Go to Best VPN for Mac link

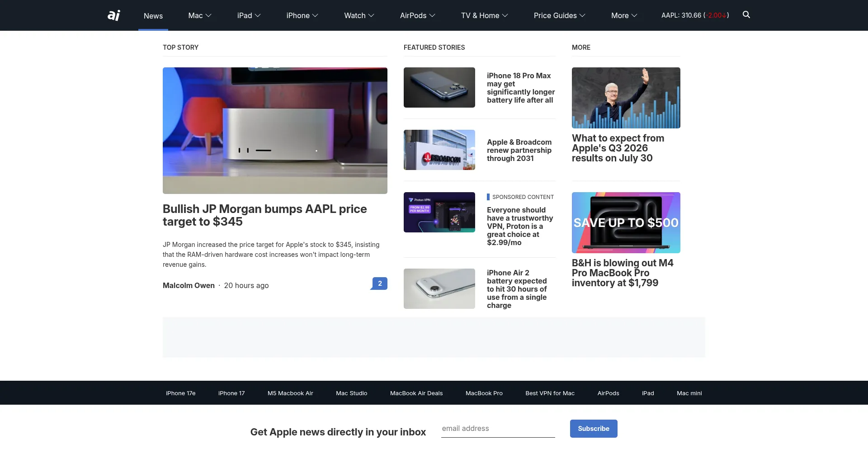tap(550, 393)
